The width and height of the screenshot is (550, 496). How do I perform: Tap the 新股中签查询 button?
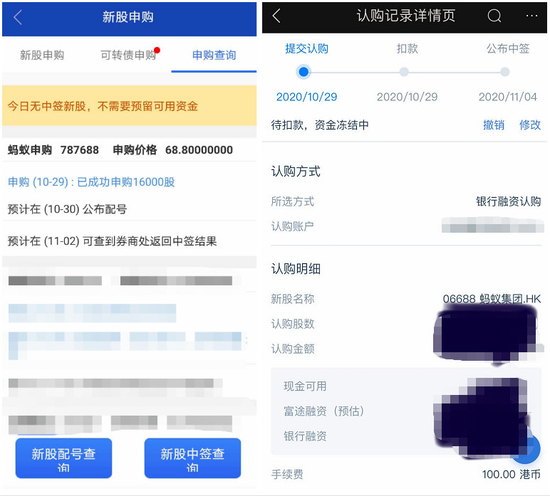192,458
